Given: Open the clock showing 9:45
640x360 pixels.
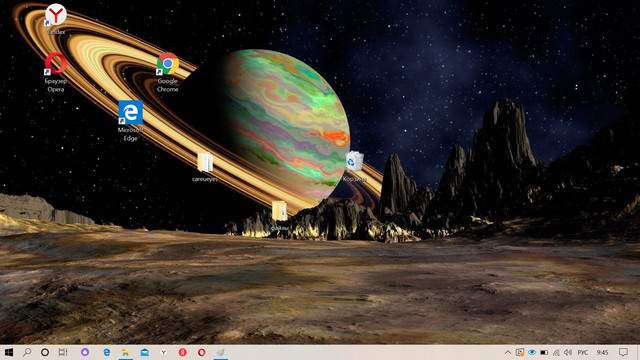Looking at the screenshot, I should click(602, 352).
